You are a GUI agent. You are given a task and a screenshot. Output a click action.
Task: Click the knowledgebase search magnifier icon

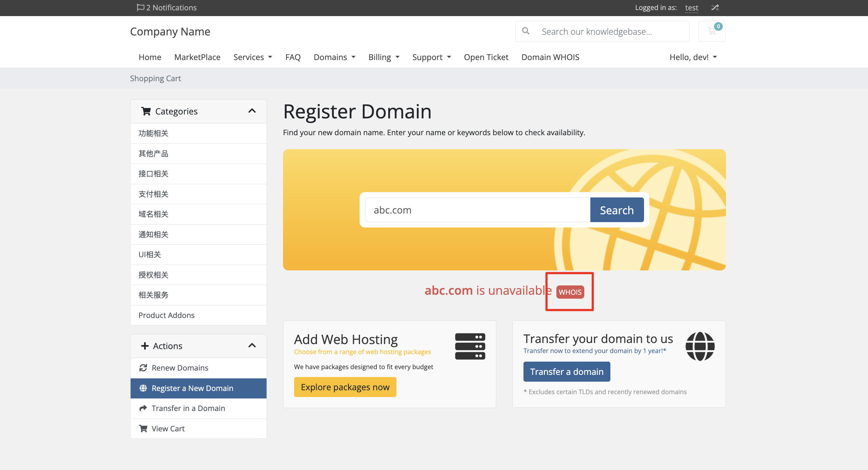tap(525, 31)
